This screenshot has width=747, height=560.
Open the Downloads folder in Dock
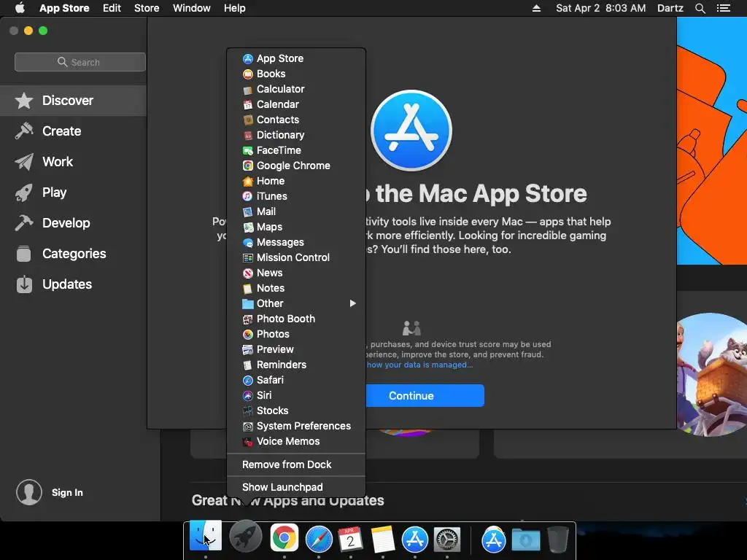[526, 540]
